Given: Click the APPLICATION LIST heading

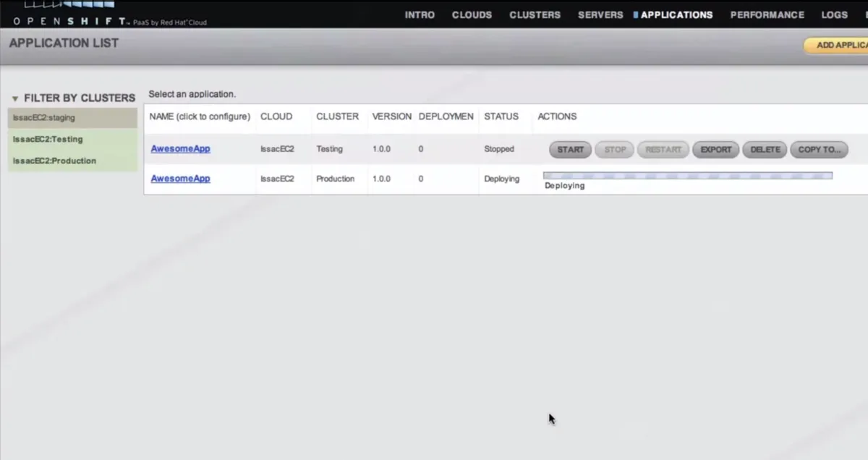Looking at the screenshot, I should coord(64,43).
